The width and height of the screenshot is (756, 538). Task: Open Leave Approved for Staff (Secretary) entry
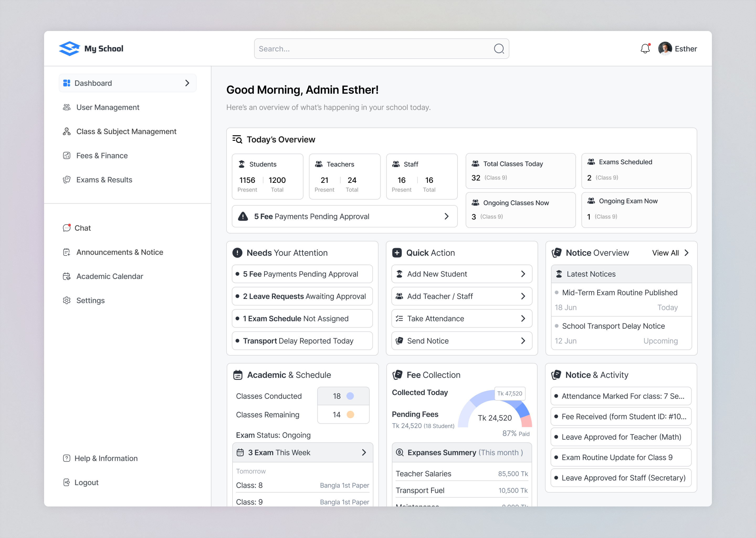tap(621, 478)
